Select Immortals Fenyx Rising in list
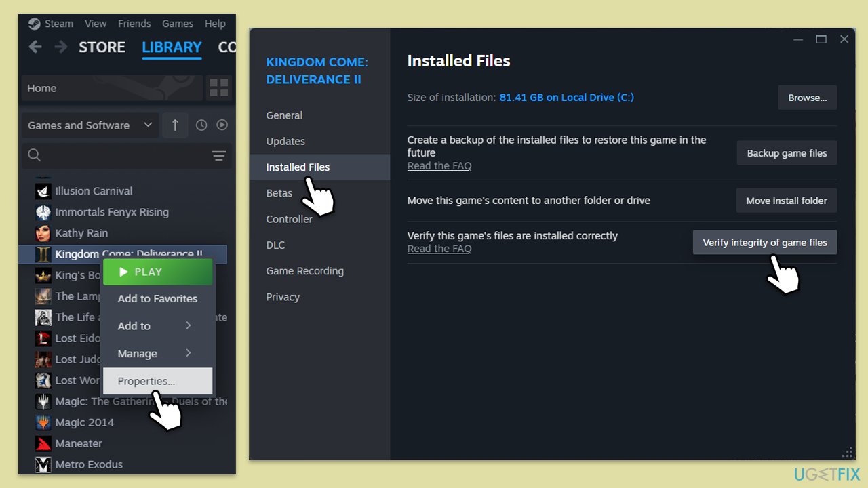This screenshot has height=488, width=868. coord(112,212)
